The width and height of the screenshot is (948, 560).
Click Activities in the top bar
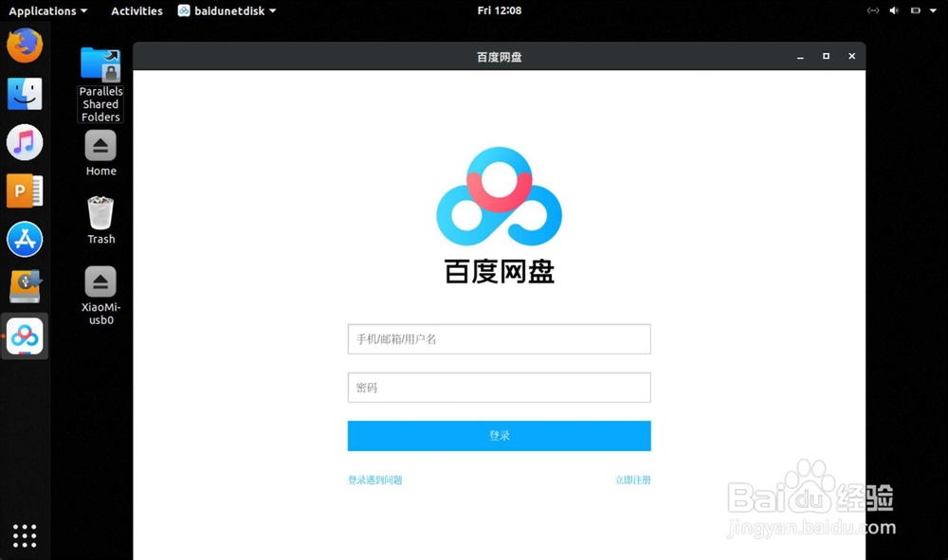click(137, 10)
